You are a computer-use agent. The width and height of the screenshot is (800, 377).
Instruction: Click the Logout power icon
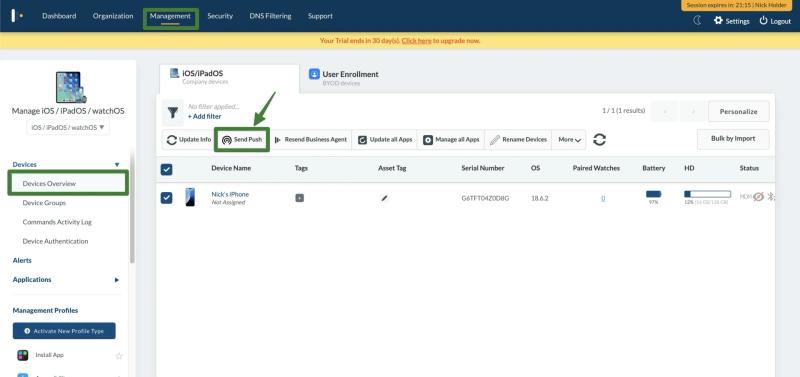click(x=764, y=21)
